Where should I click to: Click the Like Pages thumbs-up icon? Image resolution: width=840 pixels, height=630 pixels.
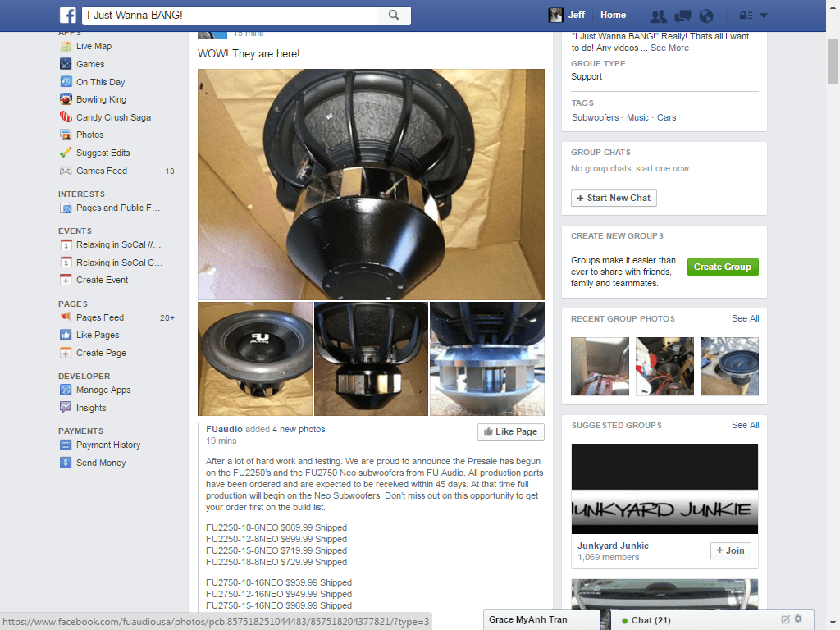click(x=66, y=335)
